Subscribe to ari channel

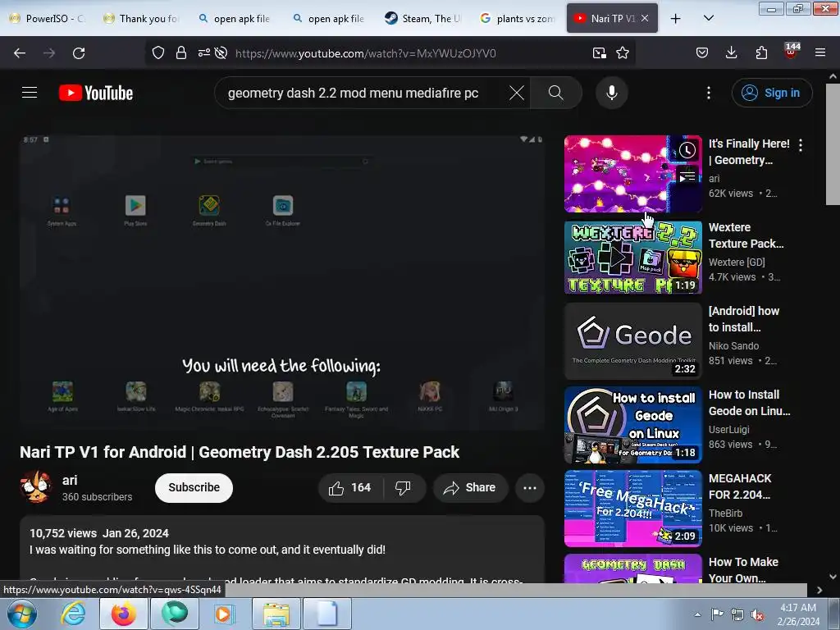point(194,487)
